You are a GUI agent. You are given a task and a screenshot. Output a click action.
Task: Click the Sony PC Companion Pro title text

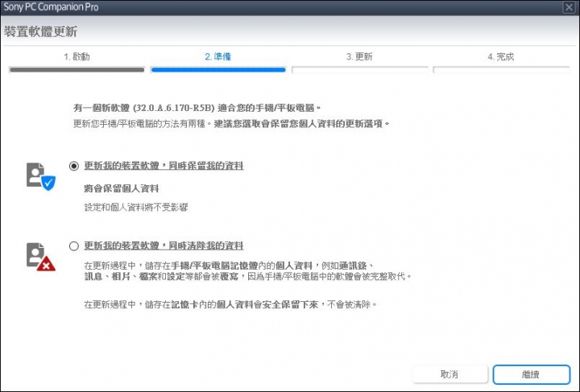51,7
